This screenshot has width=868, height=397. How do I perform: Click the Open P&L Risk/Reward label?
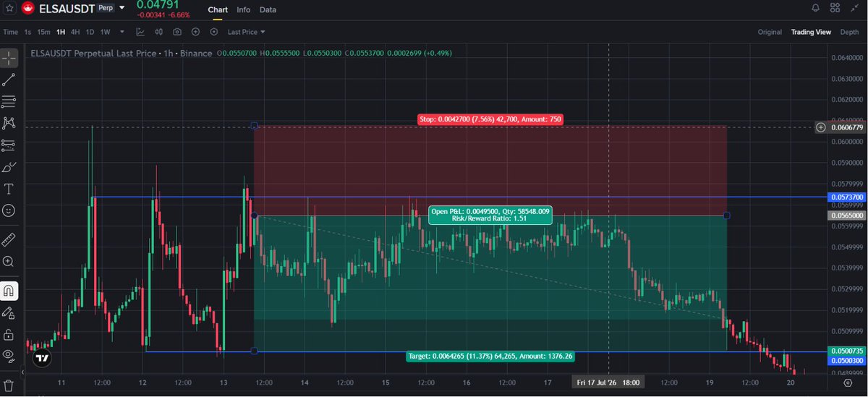point(490,215)
